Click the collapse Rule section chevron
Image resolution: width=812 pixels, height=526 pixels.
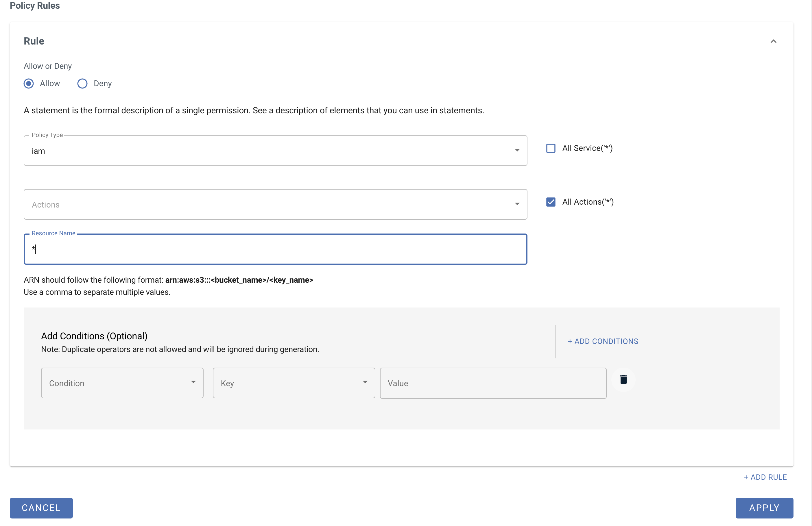pyautogui.click(x=774, y=41)
